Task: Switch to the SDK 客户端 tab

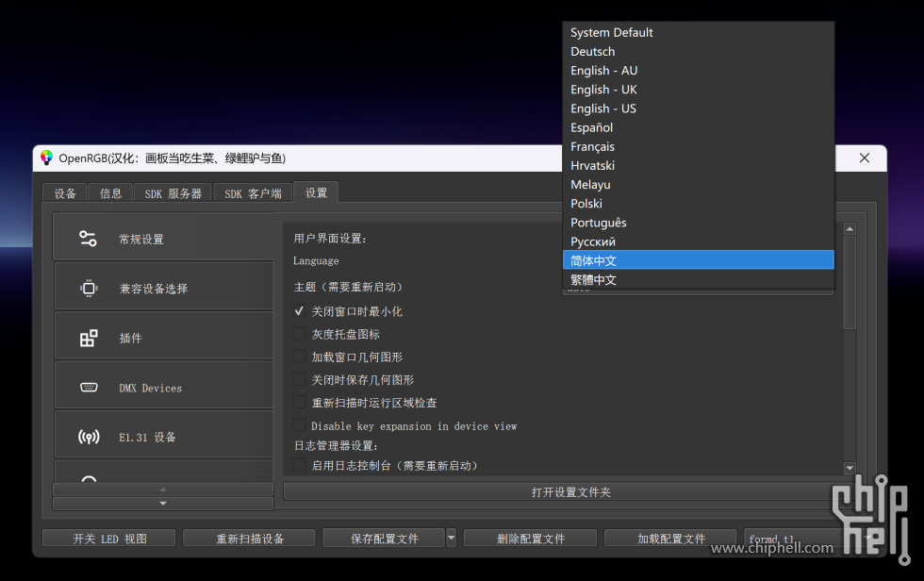Action: point(253,193)
